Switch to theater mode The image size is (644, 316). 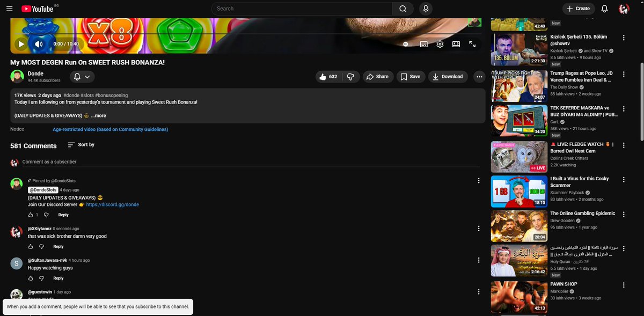(456, 45)
